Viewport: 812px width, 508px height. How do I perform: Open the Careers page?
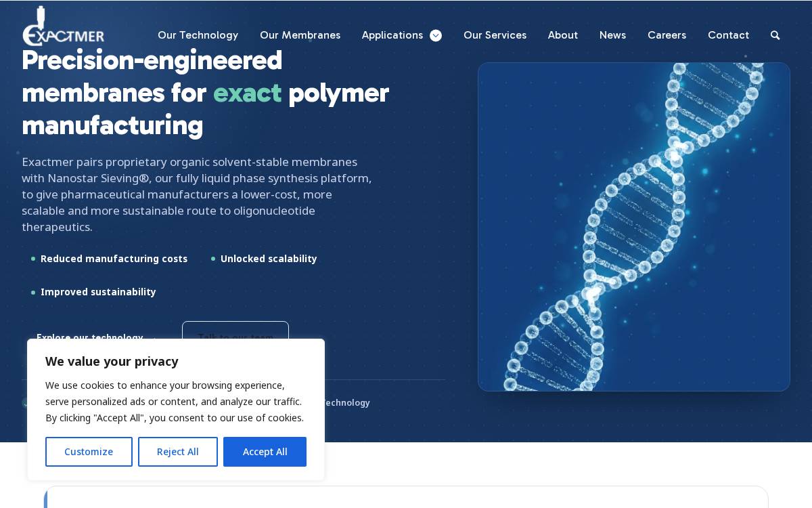pyautogui.click(x=667, y=35)
